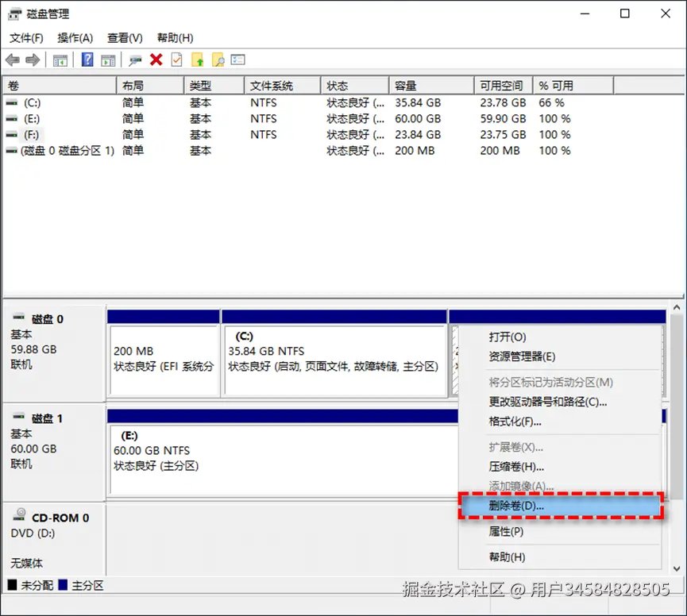
Task: Click the 23.84 GB capacity cell
Action: pos(418,134)
